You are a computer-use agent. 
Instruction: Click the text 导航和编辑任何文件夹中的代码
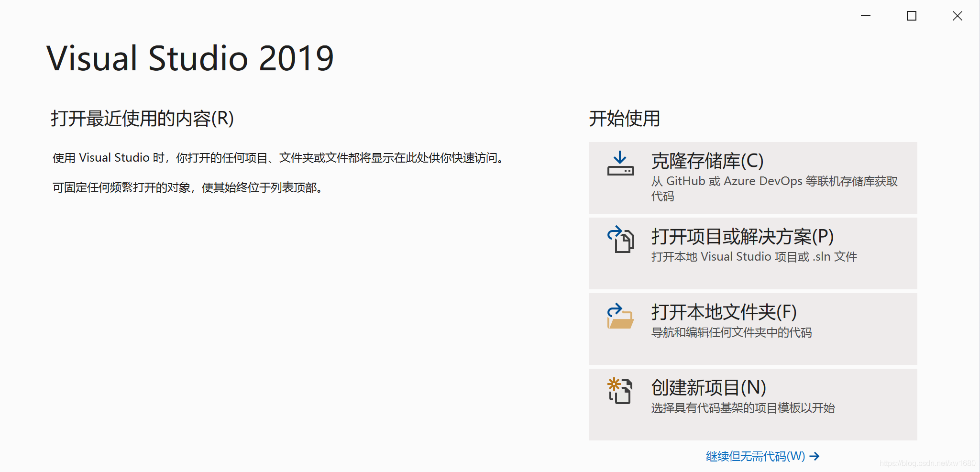(732, 332)
